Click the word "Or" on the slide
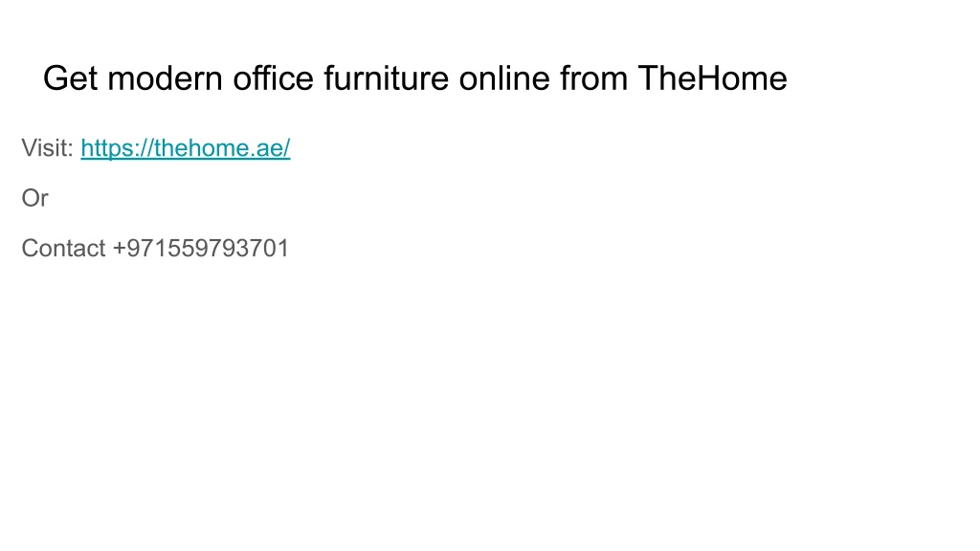980x551 pixels. coord(35,199)
